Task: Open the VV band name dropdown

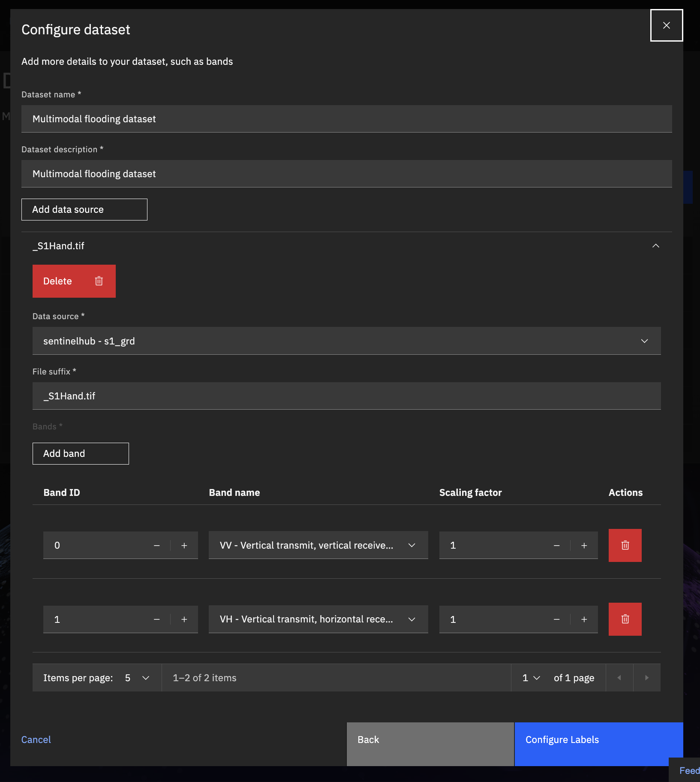Action: (x=318, y=545)
